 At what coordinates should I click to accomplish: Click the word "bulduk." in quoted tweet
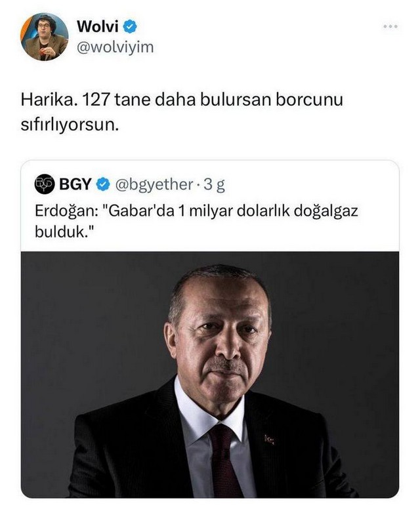point(64,232)
